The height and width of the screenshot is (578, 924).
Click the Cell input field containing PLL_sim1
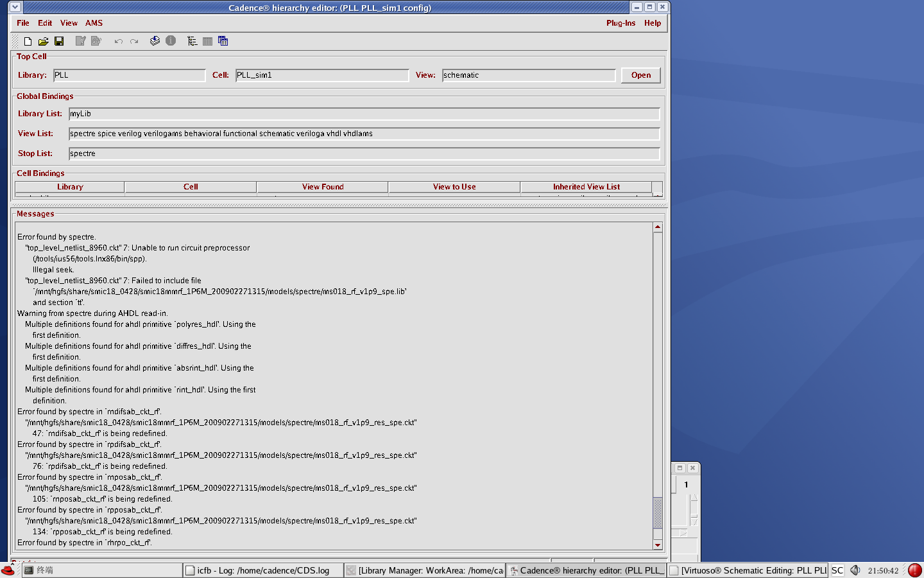(x=322, y=75)
